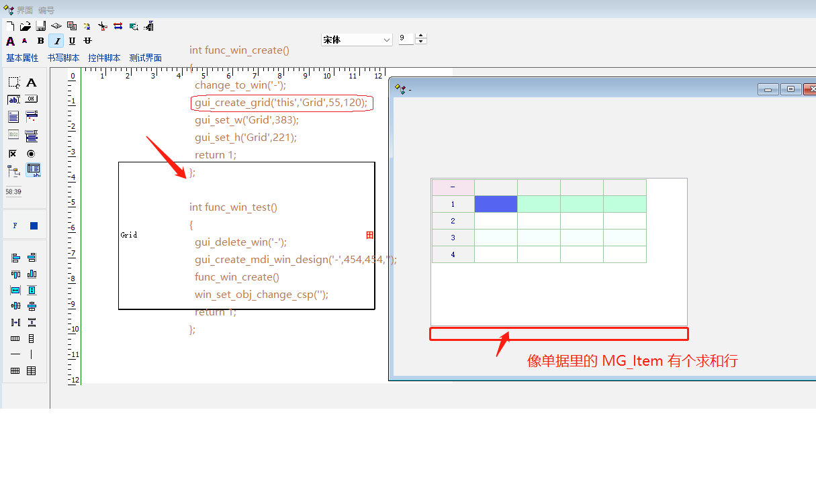Save using the floppy disk icon
Image resolution: width=816 pixels, height=504 pixels.
(x=41, y=26)
